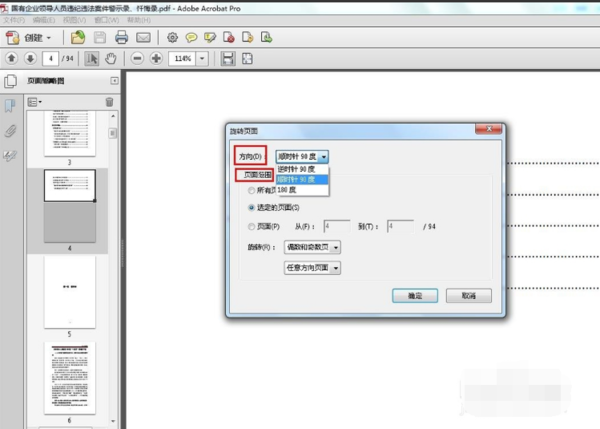Go to next page arrow
Viewport: 600px width, 429px height.
(x=30, y=59)
